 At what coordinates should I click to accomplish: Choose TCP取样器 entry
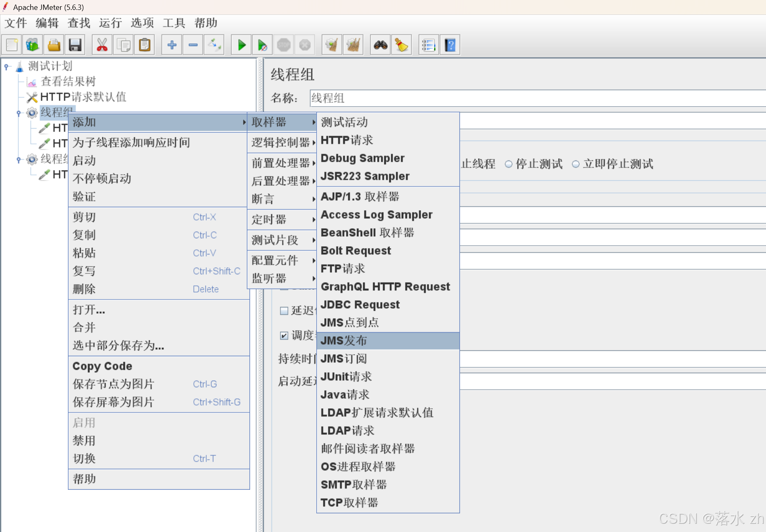[388, 503]
